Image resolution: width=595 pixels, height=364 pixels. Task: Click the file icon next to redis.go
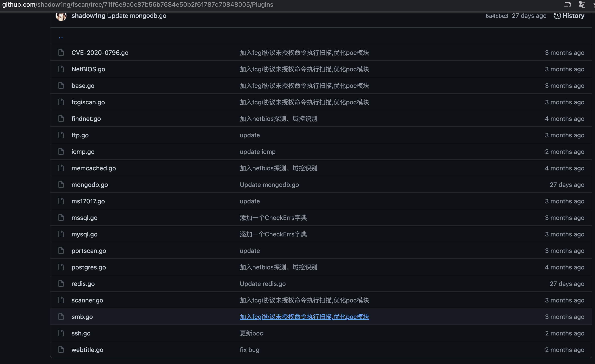(61, 283)
